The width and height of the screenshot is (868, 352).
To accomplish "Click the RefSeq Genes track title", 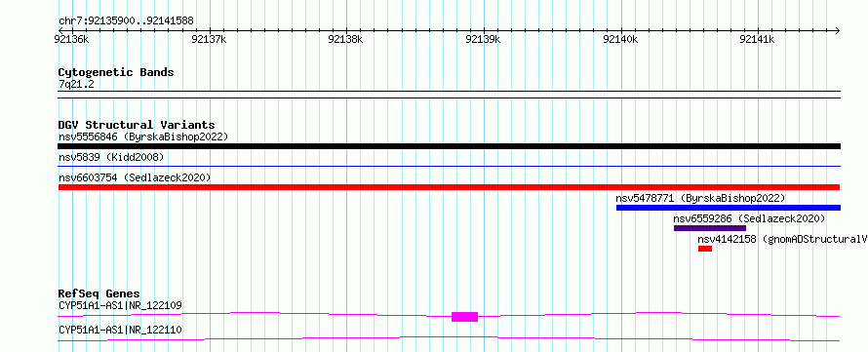I will tap(99, 293).
